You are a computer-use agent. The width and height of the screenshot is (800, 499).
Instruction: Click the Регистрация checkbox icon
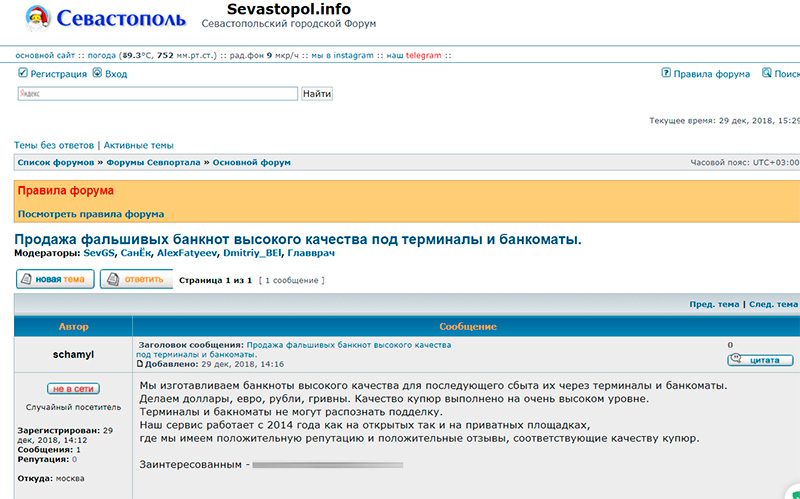coord(23,73)
